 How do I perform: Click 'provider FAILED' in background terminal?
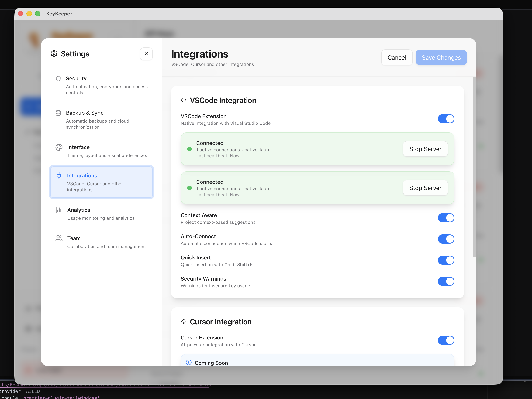point(20,391)
